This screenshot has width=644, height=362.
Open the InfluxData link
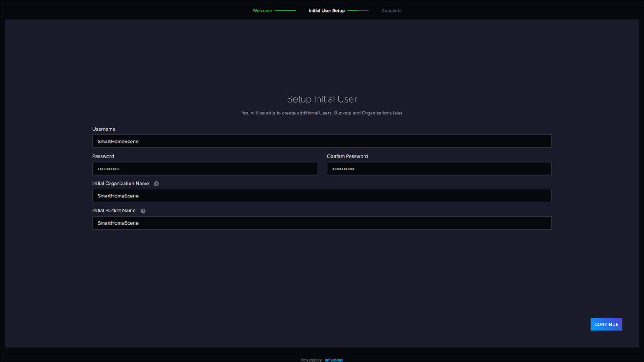pyautogui.click(x=334, y=359)
